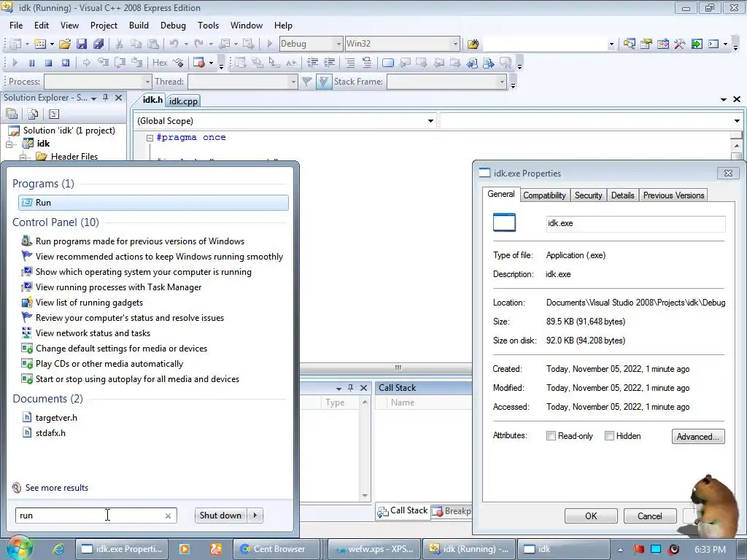Click the Decrease Indent icon
Screen dimensions: 747x560
click(x=312, y=63)
